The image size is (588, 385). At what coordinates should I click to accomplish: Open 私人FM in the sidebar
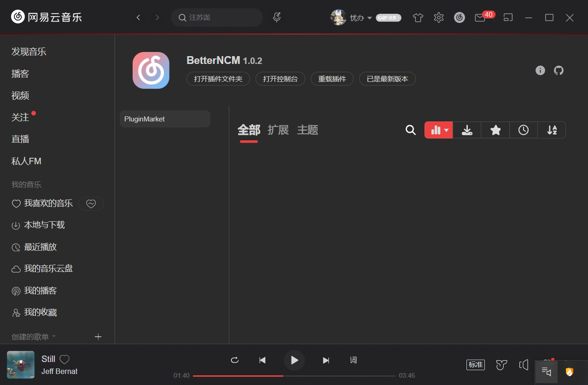(x=26, y=161)
